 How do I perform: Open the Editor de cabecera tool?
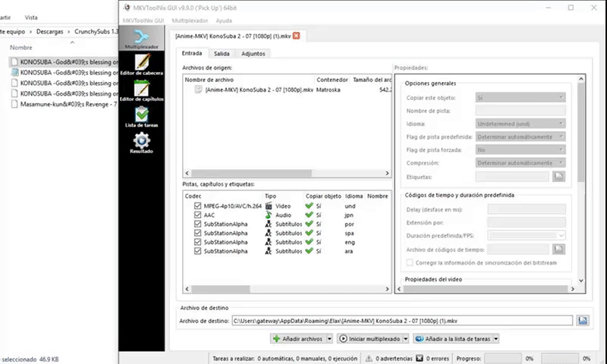coord(141,64)
